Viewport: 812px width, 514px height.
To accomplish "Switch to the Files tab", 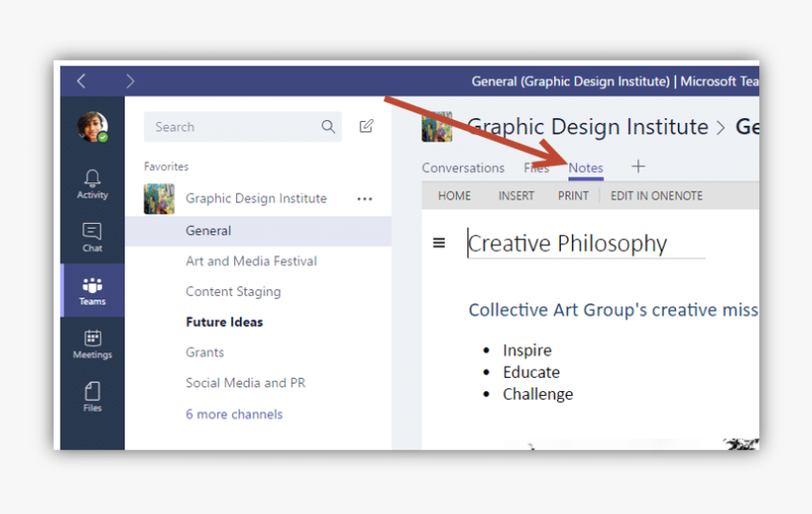I will (x=536, y=168).
